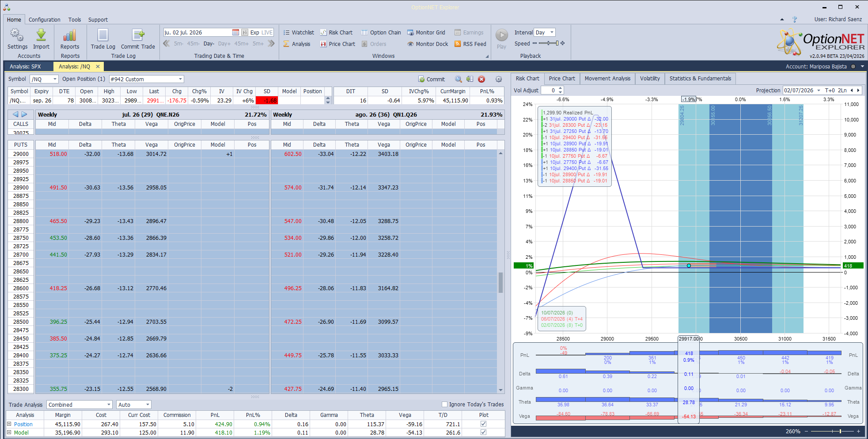Open the Configuration menu
Image resolution: width=868 pixels, height=439 pixels.
(45, 19)
